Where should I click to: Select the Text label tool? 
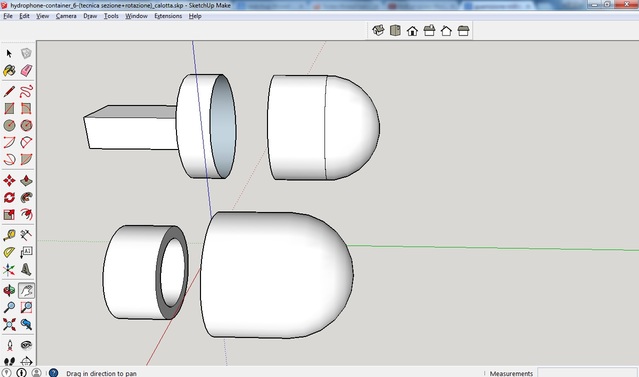coord(26,252)
